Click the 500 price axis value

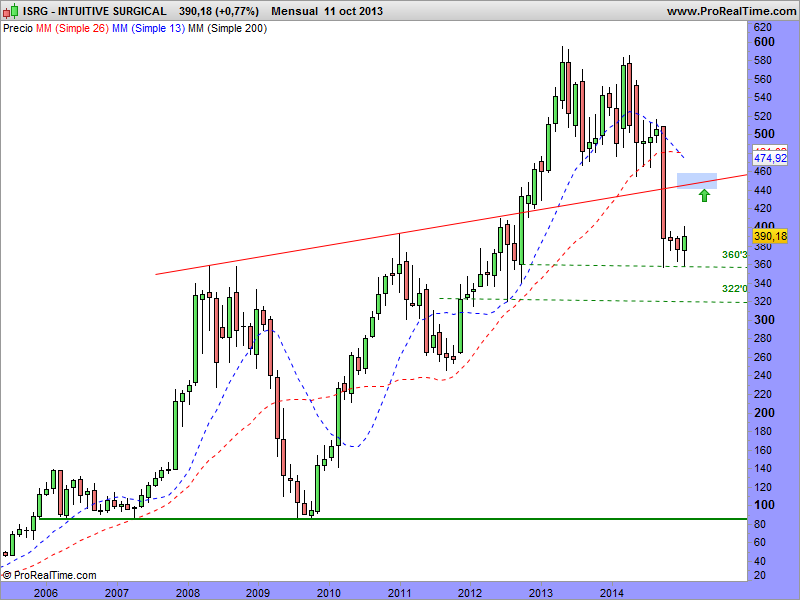764,134
